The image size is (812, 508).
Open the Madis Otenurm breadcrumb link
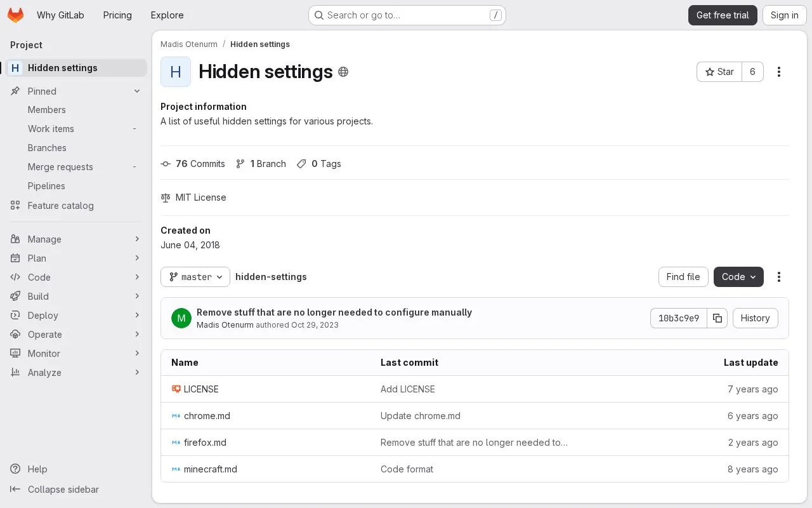pos(189,44)
